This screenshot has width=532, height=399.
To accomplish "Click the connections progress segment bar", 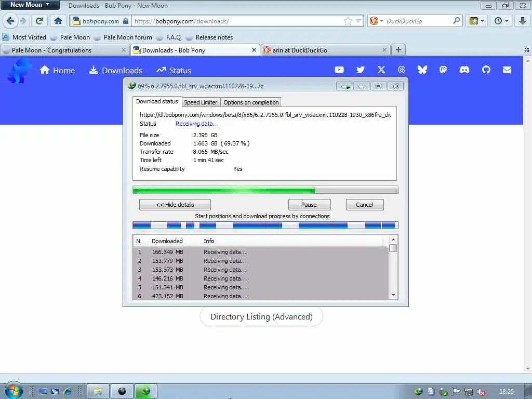I will [x=265, y=225].
